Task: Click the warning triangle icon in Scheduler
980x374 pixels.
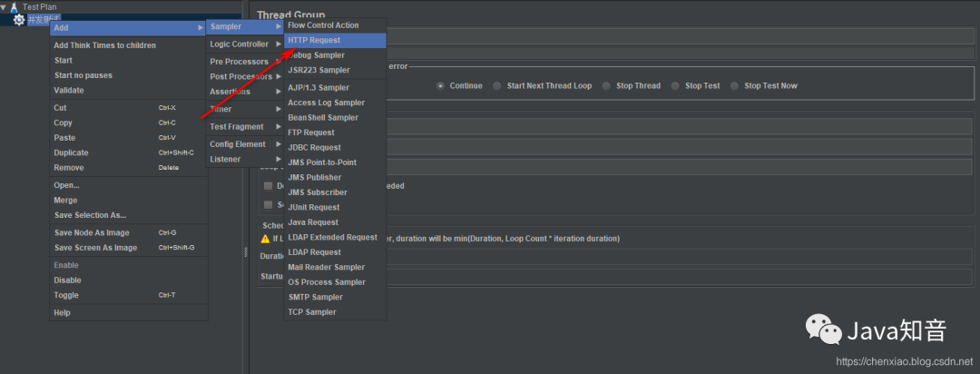Action: [265, 238]
